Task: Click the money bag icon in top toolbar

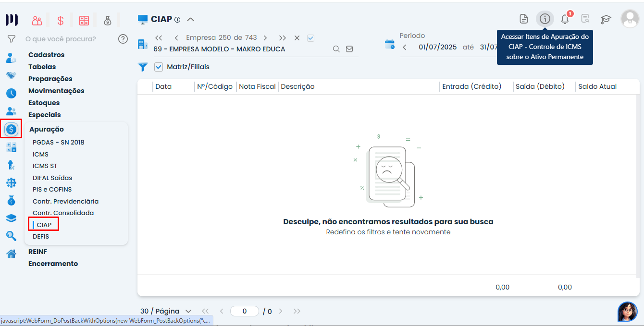Action: coord(108,21)
